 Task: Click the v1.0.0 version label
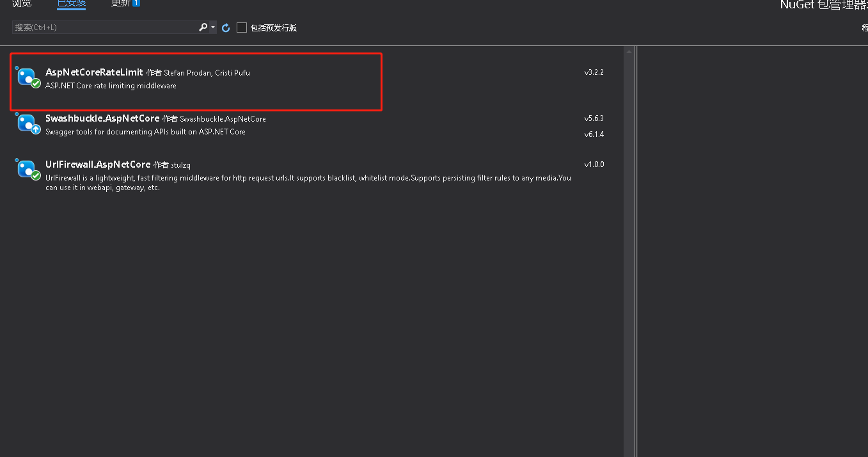[x=594, y=164]
